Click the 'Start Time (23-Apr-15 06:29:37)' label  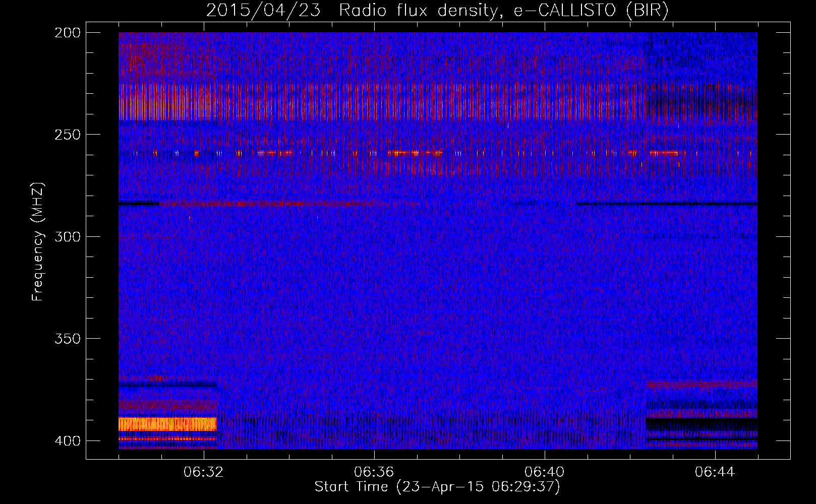[x=437, y=487]
